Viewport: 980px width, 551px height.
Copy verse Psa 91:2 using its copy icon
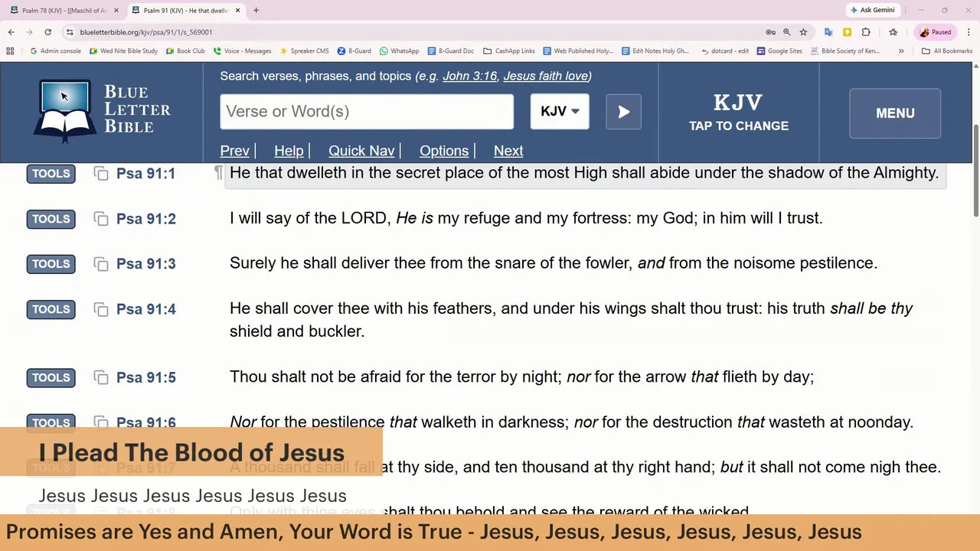pyautogui.click(x=101, y=219)
